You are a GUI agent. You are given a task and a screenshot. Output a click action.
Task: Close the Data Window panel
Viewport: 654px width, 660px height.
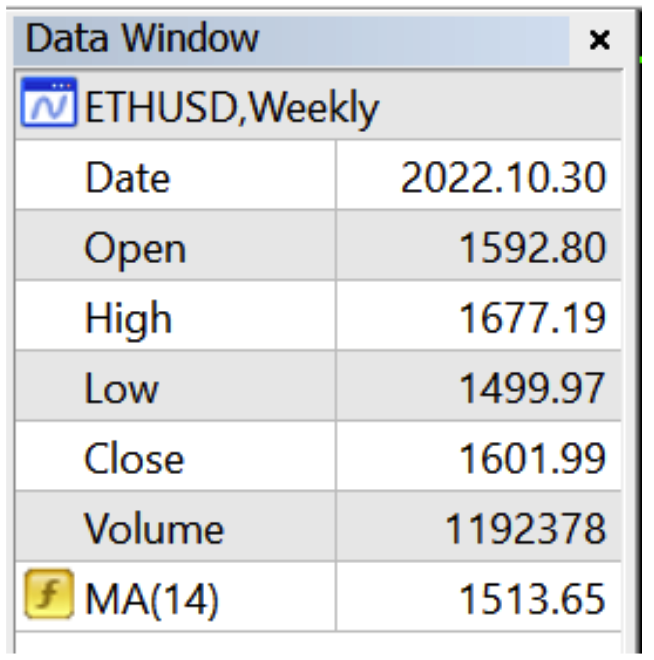click(598, 40)
